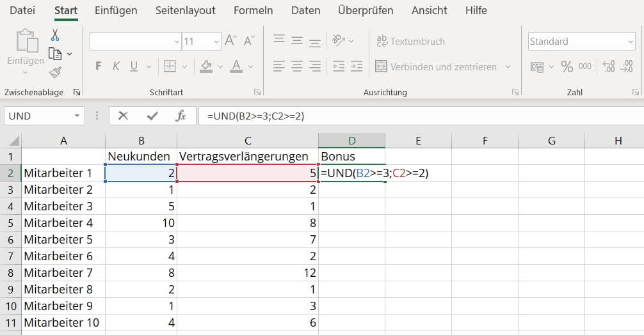644x335 pixels.
Task: Click the Format Painter brush icon
Action: pyautogui.click(x=55, y=72)
